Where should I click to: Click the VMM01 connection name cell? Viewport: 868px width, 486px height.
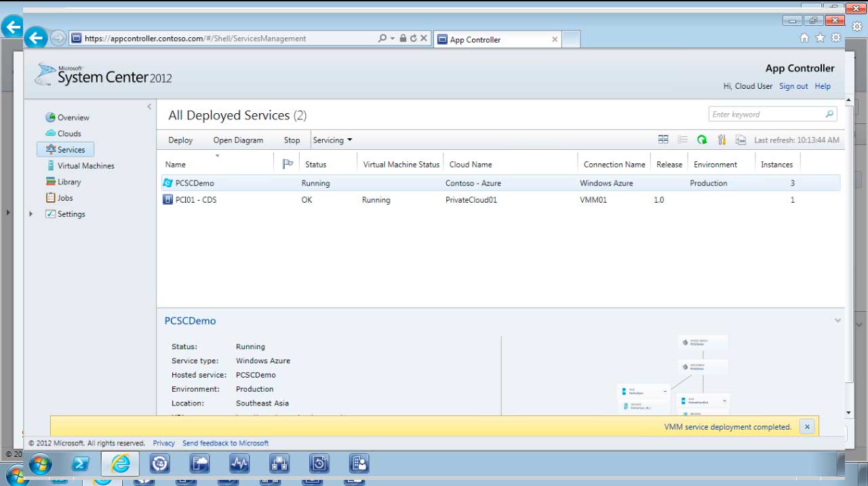point(593,200)
